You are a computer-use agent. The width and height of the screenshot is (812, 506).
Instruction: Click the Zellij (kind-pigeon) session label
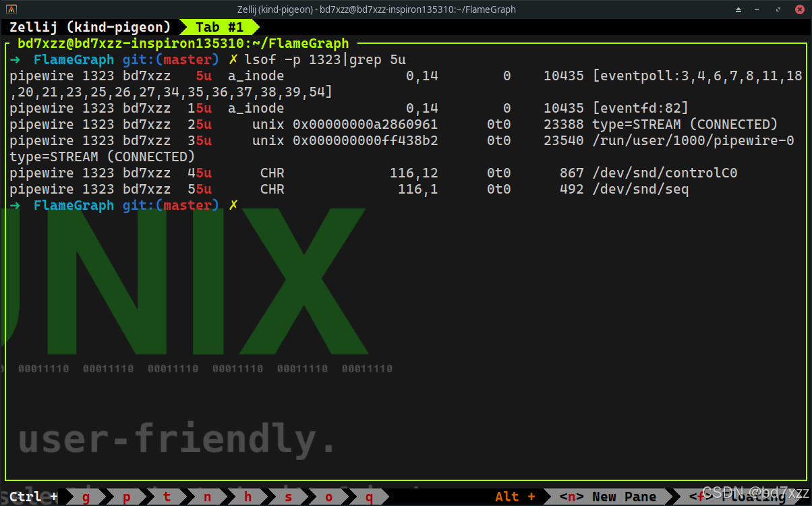[90, 28]
